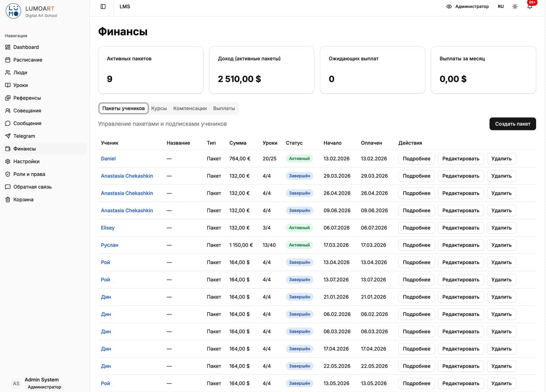This screenshot has height=392, width=546.
Task: Click Подробнее for Рой package 13.04.2026
Action: (416, 262)
